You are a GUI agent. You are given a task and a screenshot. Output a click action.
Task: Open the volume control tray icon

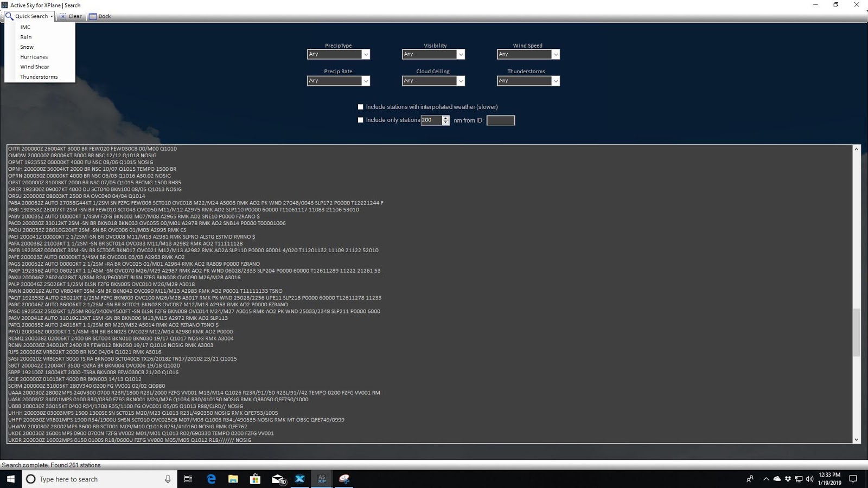click(809, 479)
